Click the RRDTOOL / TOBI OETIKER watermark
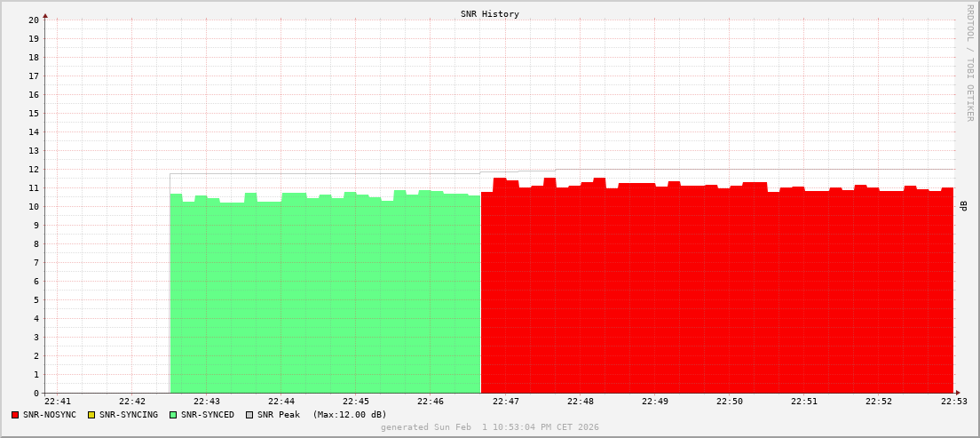Viewport: 980px width, 438px height. point(969,62)
